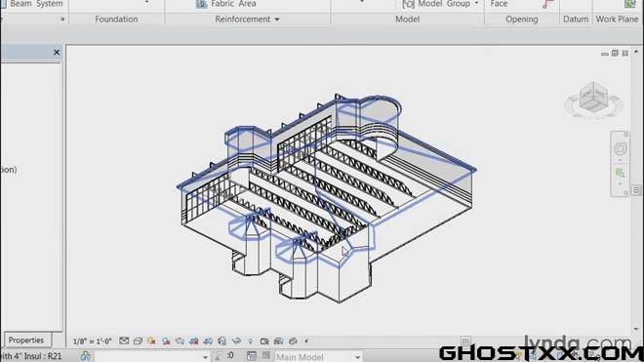This screenshot has height=362, width=644.
Task: Switch to the Properties tab
Action: coord(26,341)
